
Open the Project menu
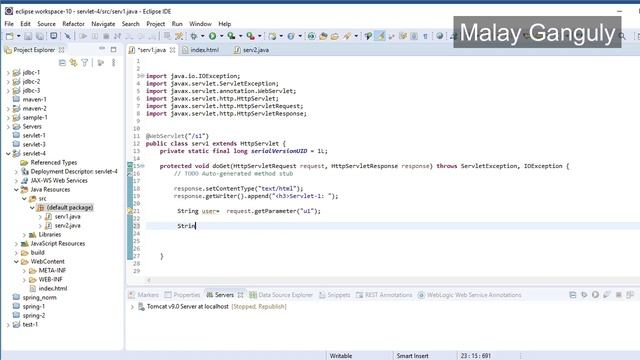pyautogui.click(x=156, y=24)
